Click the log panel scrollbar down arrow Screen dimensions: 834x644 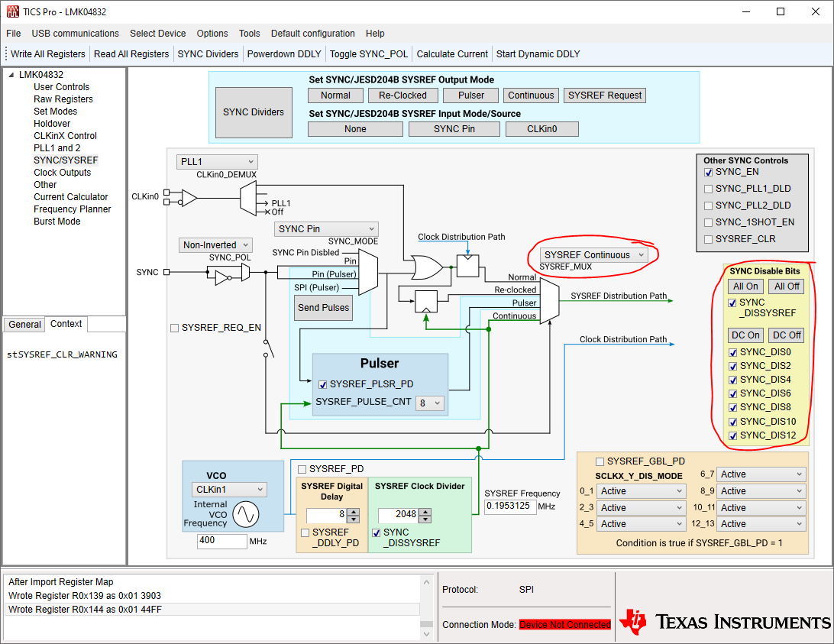click(427, 634)
